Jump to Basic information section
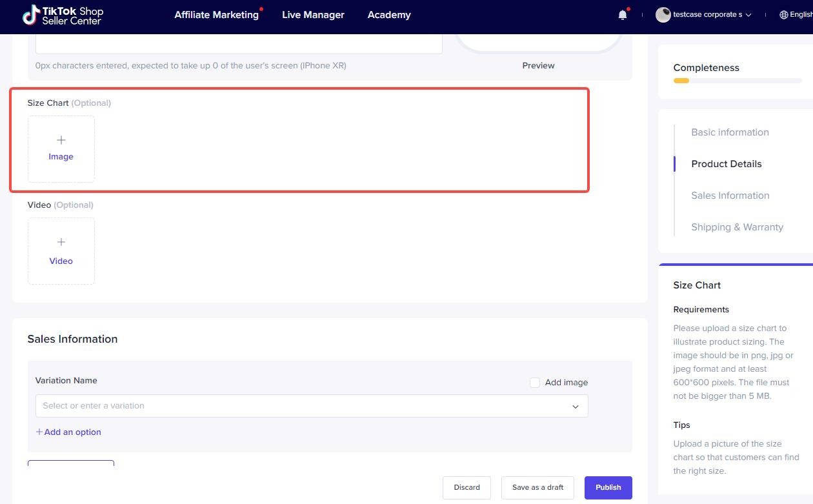This screenshot has width=813, height=504. pos(730,132)
